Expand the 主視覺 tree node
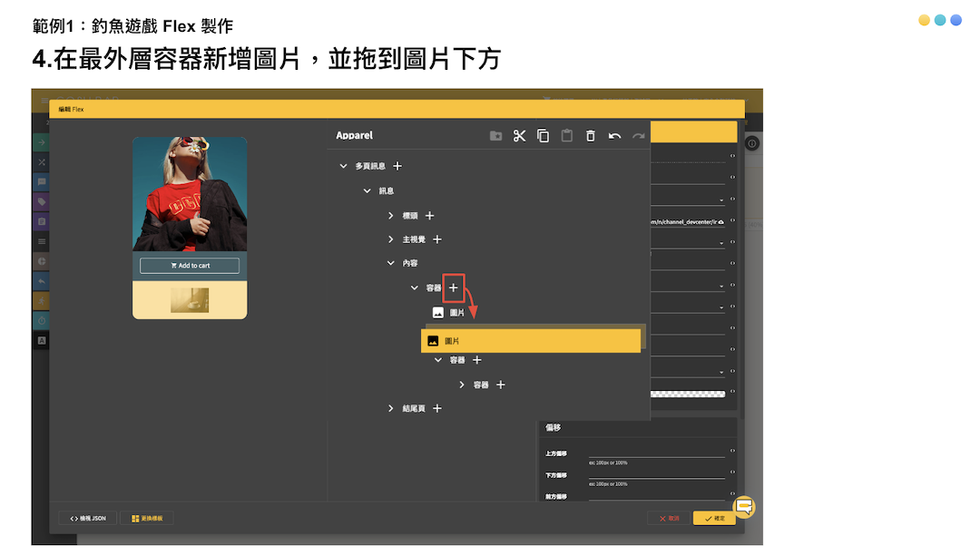 click(390, 239)
